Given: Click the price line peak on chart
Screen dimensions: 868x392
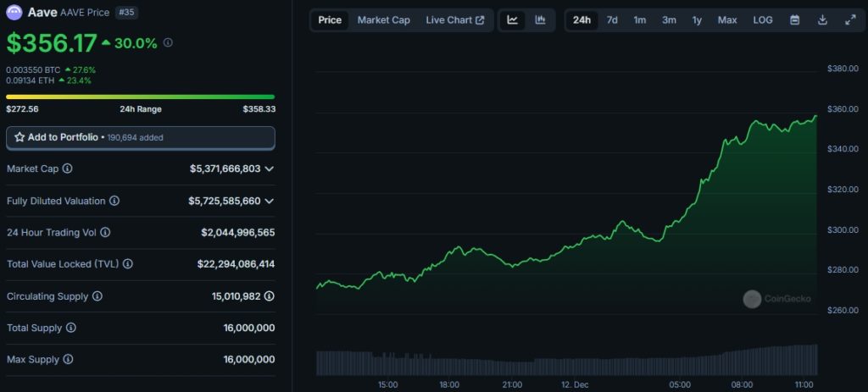Looking at the screenshot, I should pyautogui.click(x=816, y=115).
